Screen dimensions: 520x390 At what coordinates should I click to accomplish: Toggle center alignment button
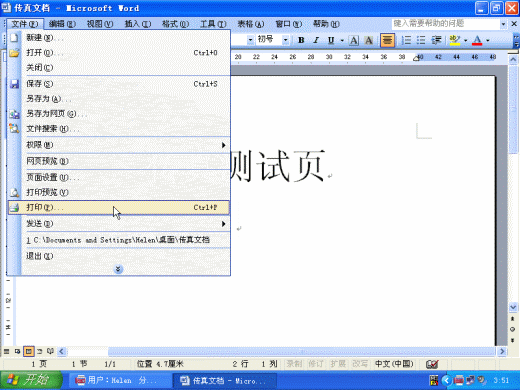point(387,40)
